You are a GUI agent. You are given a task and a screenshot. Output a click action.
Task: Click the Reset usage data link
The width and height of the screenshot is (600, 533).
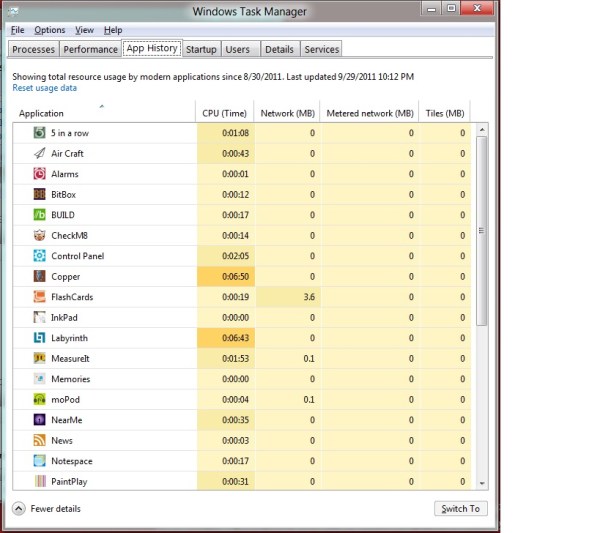pos(44,88)
